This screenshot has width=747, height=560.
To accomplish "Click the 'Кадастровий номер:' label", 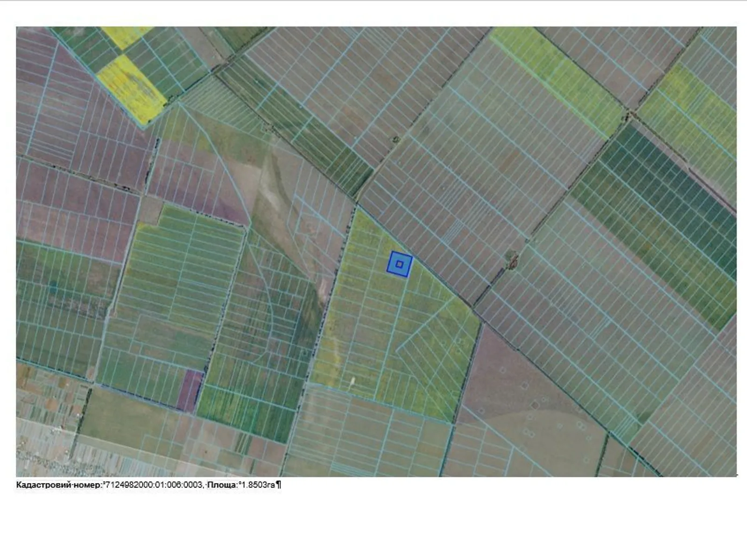I will (58, 485).
